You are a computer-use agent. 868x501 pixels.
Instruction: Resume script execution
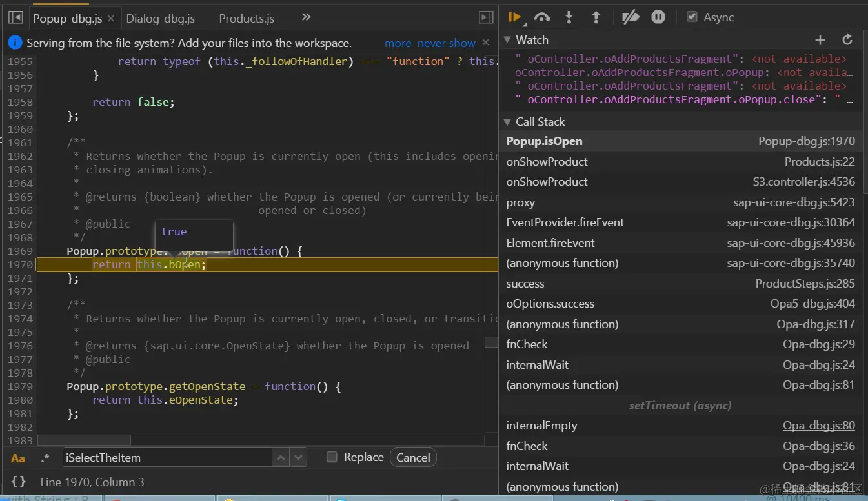click(514, 17)
